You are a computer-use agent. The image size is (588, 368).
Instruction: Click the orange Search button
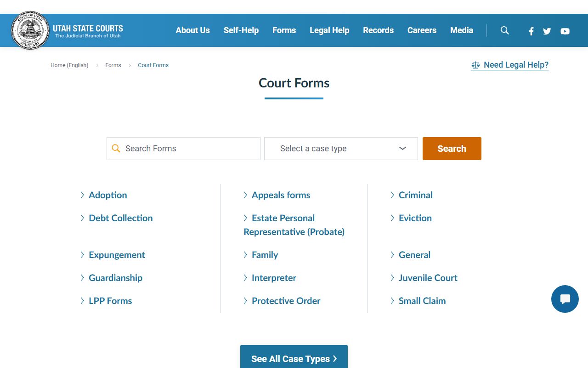[x=452, y=149]
